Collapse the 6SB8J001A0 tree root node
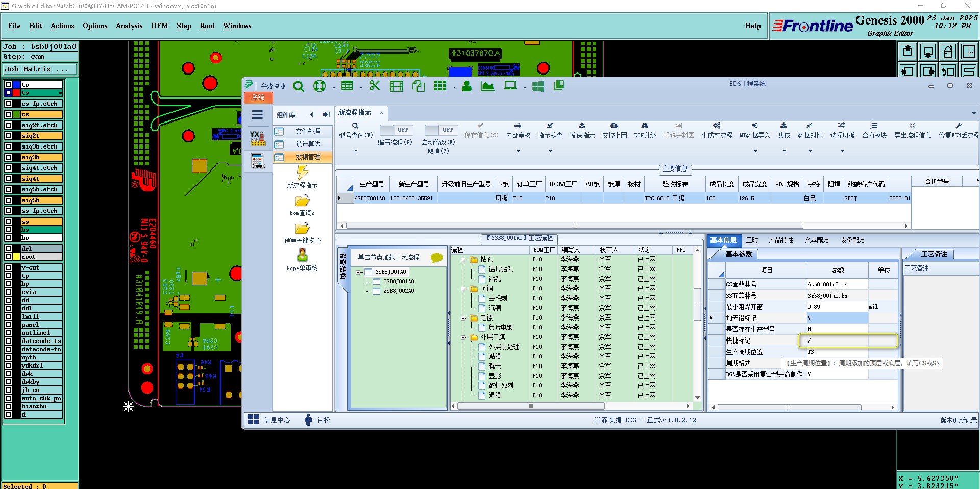 359,272
